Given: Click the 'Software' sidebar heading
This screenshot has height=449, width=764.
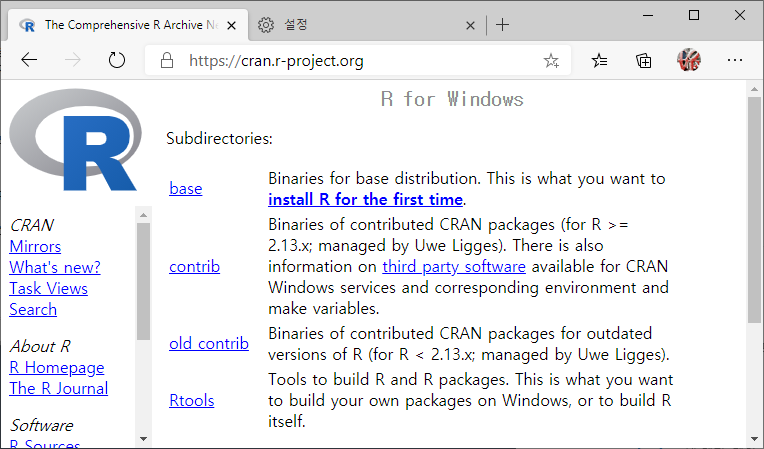Looking at the screenshot, I should [42, 425].
